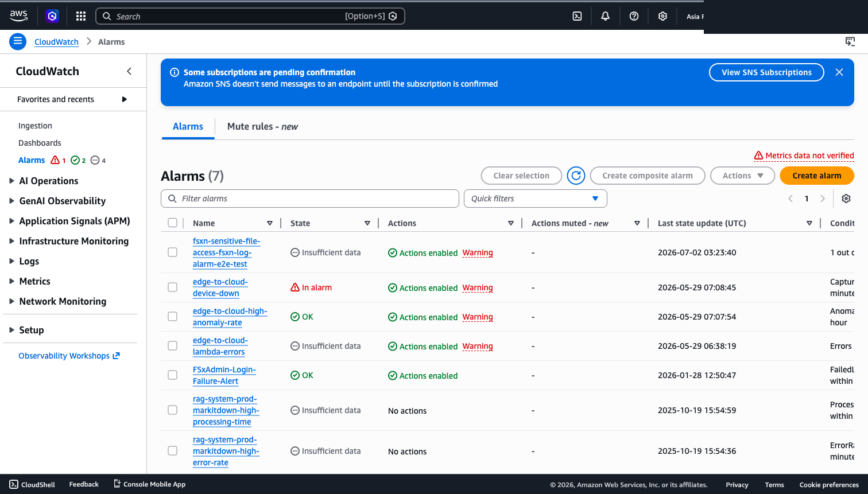Open the feedback panel icon at top right
The height and width of the screenshot is (494, 868).
click(x=850, y=41)
